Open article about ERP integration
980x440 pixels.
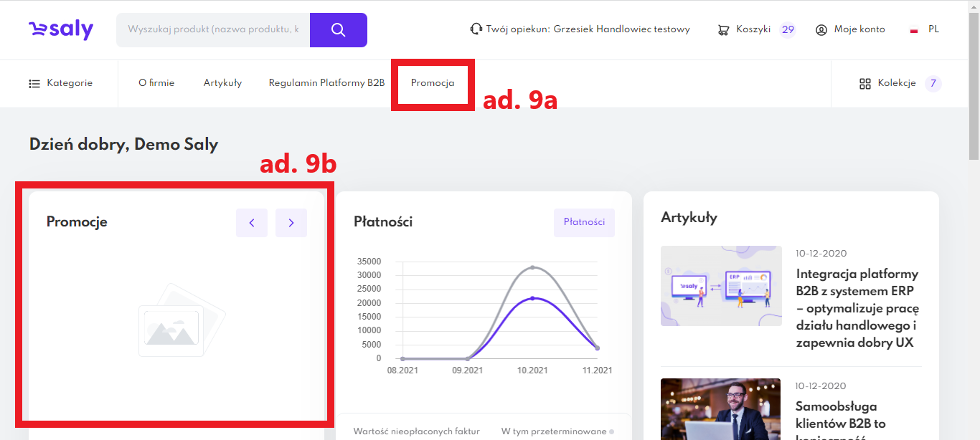(x=857, y=308)
